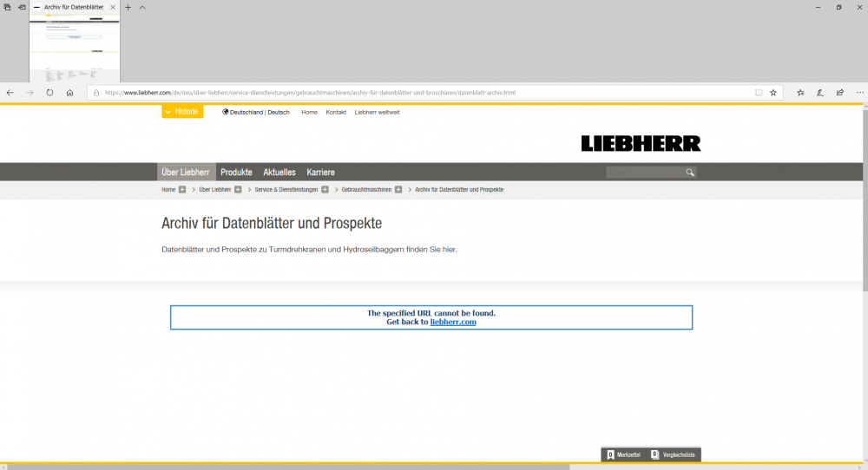Open the Vergleichsliste button
Viewport: 868px width, 470px height.
(x=674, y=454)
